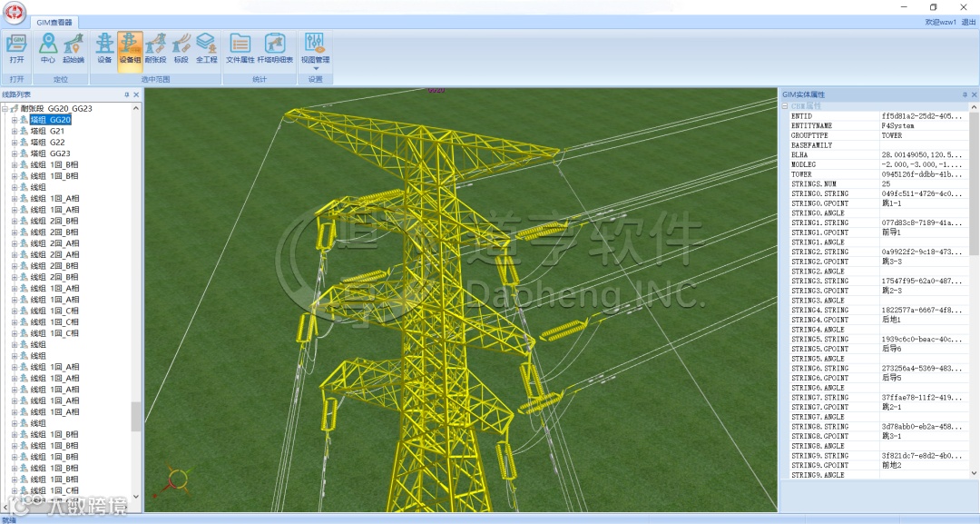Viewport: 980px width, 524px height.
Task: Set selection scope to 设备
Action: point(104,49)
